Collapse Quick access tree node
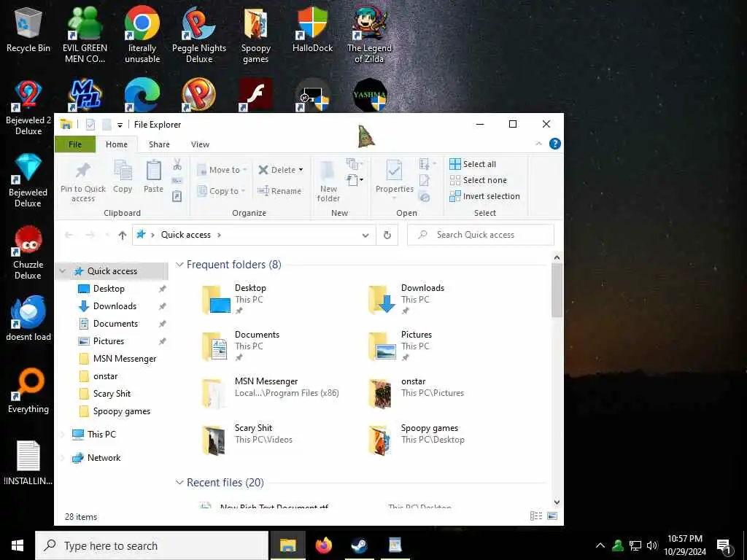Screen dimensions: 747x560 click(63, 271)
